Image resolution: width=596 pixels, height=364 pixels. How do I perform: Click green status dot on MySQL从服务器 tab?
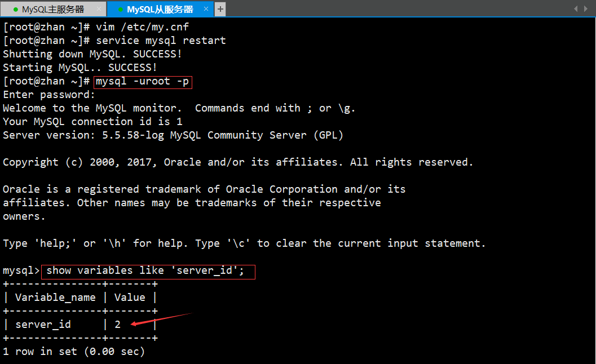pos(120,10)
